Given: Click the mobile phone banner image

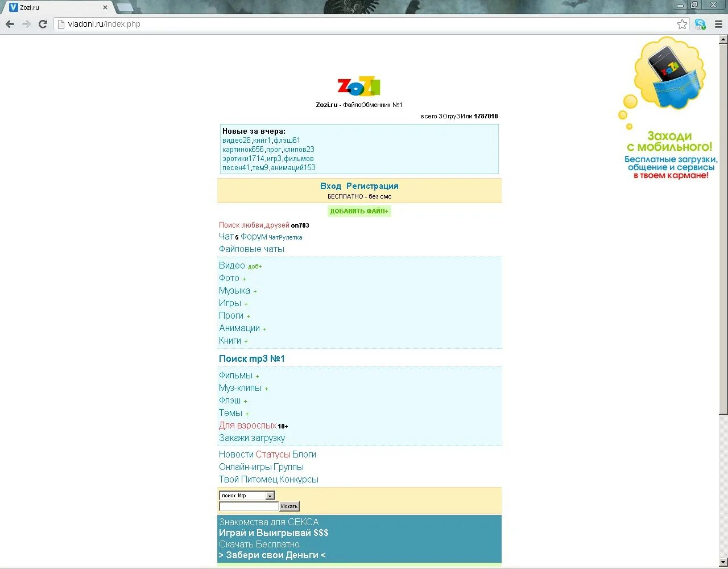Looking at the screenshot, I should coord(668,109).
